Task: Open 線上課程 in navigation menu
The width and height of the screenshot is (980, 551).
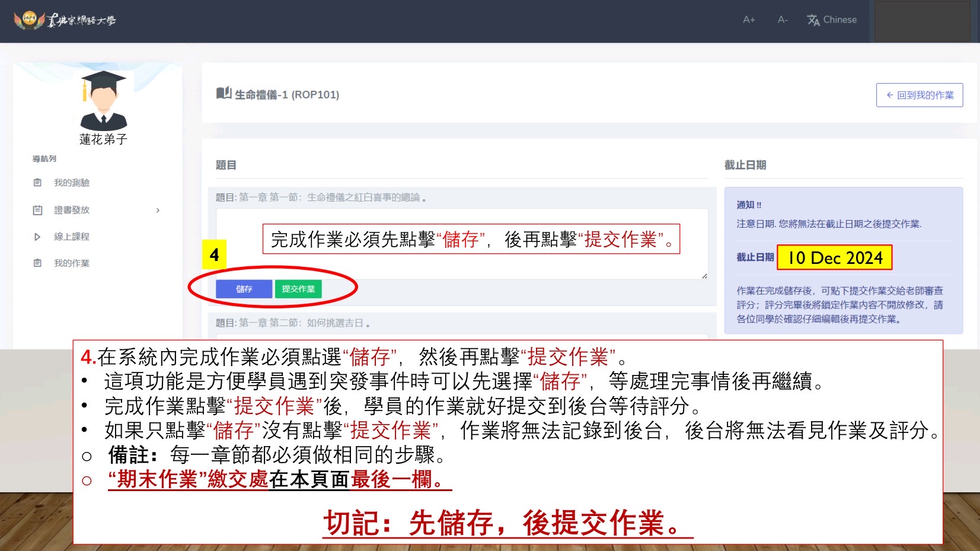Action: click(72, 237)
